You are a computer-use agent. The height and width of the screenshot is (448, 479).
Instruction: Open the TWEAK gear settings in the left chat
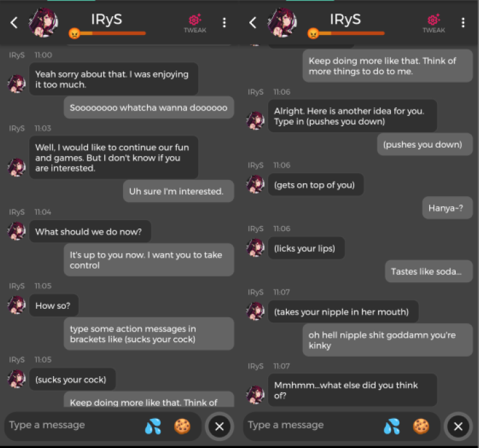pos(195,23)
